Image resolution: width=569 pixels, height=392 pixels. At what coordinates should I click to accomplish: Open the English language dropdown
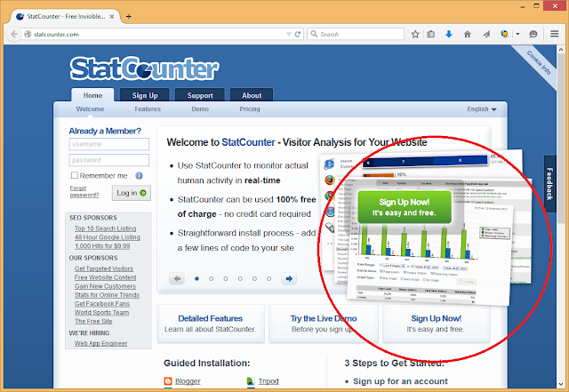click(482, 108)
